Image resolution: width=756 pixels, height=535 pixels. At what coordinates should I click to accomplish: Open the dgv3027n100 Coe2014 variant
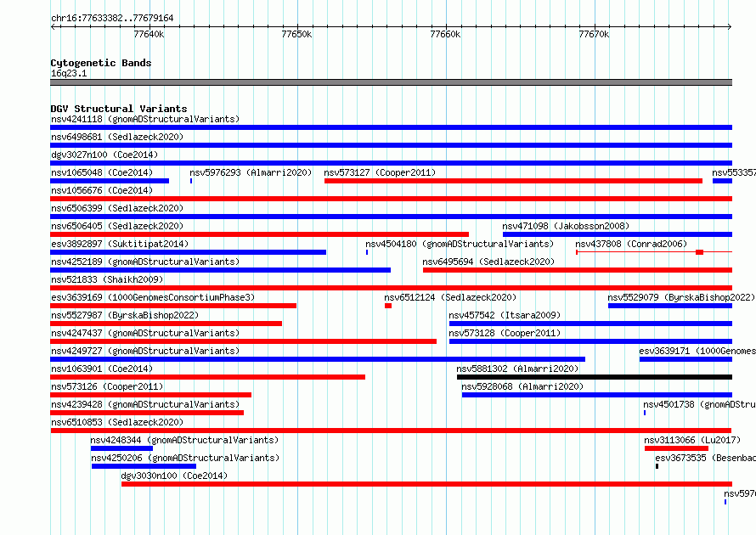pos(104,155)
